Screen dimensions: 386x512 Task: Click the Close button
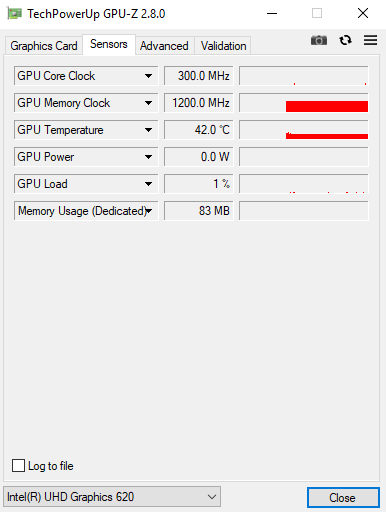pyautogui.click(x=343, y=498)
